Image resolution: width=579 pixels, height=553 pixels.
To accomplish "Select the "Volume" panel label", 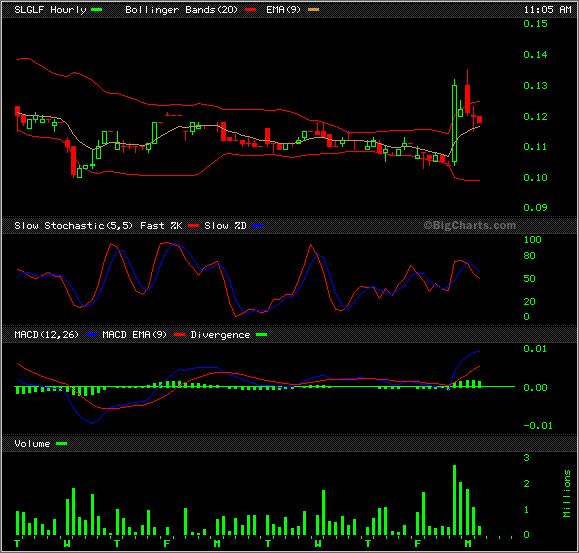I will [32, 443].
